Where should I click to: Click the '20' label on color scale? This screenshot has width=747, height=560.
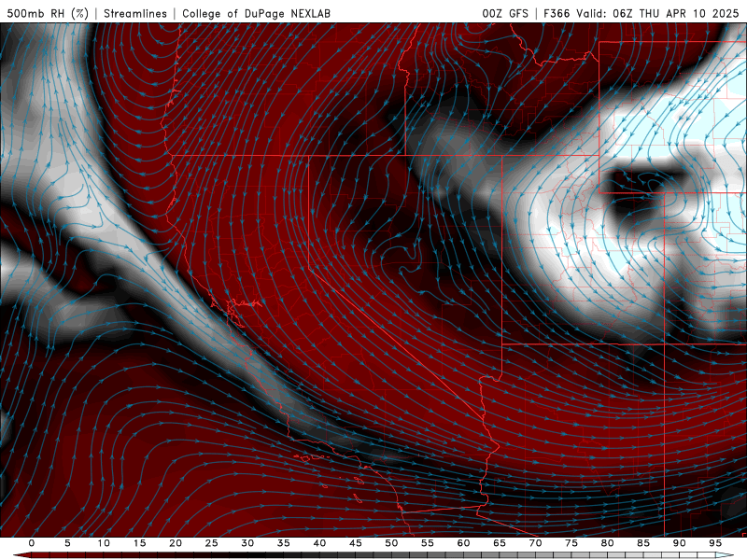coord(176,543)
